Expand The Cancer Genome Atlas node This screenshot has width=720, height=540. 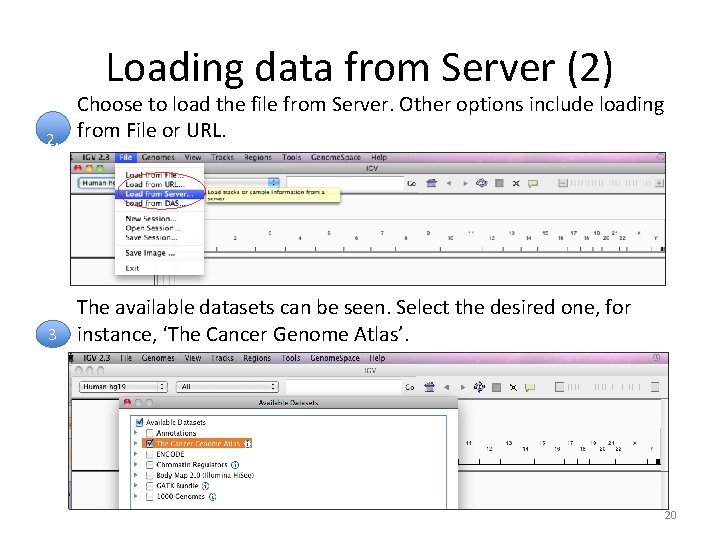(136, 443)
